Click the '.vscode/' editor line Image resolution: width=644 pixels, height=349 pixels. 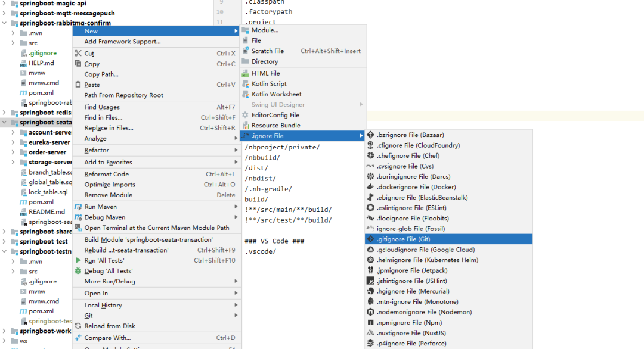(x=261, y=251)
